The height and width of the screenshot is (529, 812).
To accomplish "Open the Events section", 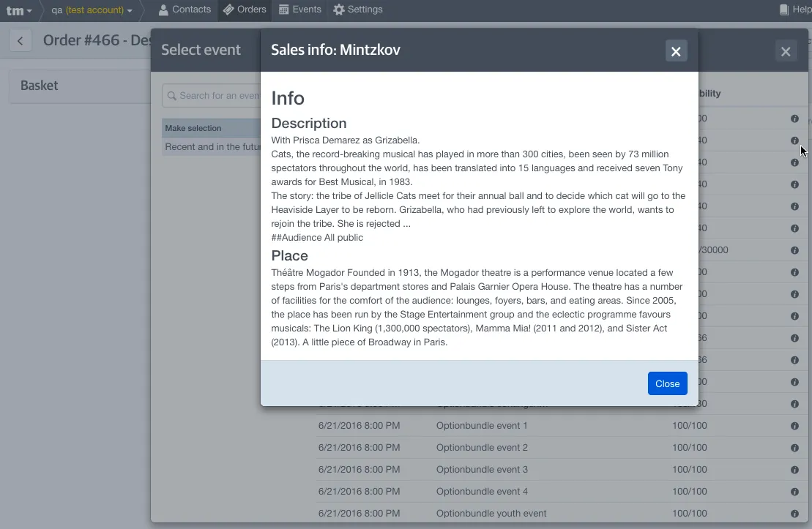I will [300, 10].
